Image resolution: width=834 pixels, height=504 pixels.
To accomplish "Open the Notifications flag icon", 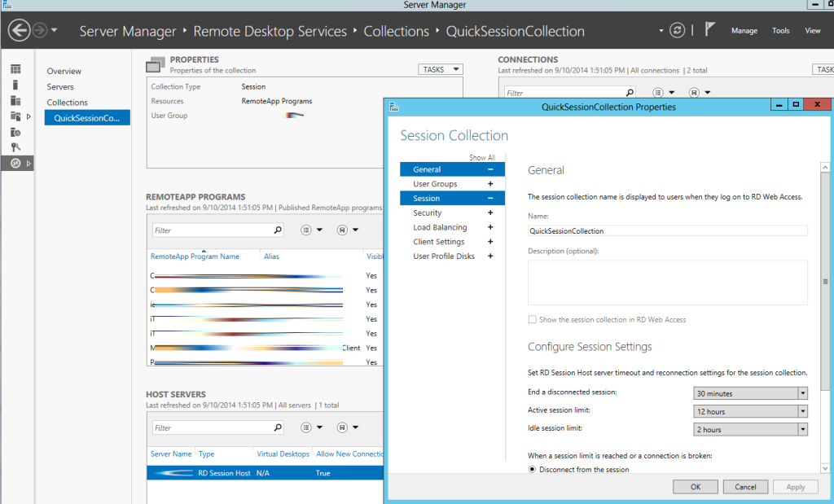I will (709, 29).
